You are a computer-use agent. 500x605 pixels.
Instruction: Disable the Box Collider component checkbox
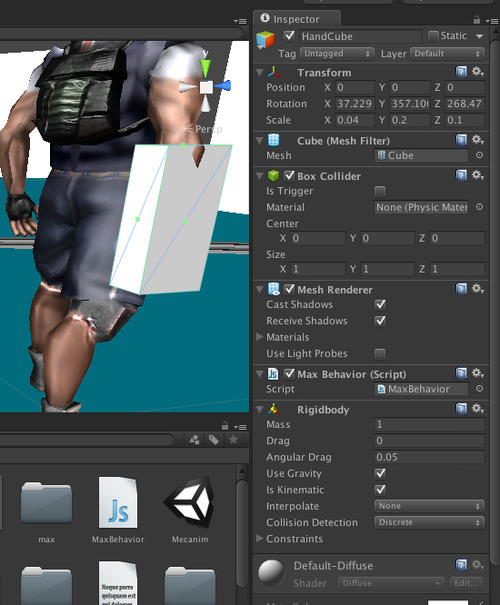(x=289, y=176)
